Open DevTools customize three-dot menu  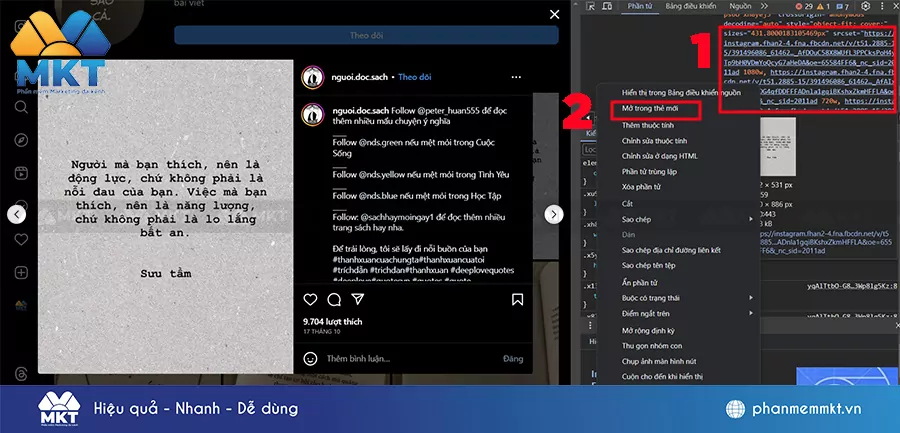coord(883,6)
